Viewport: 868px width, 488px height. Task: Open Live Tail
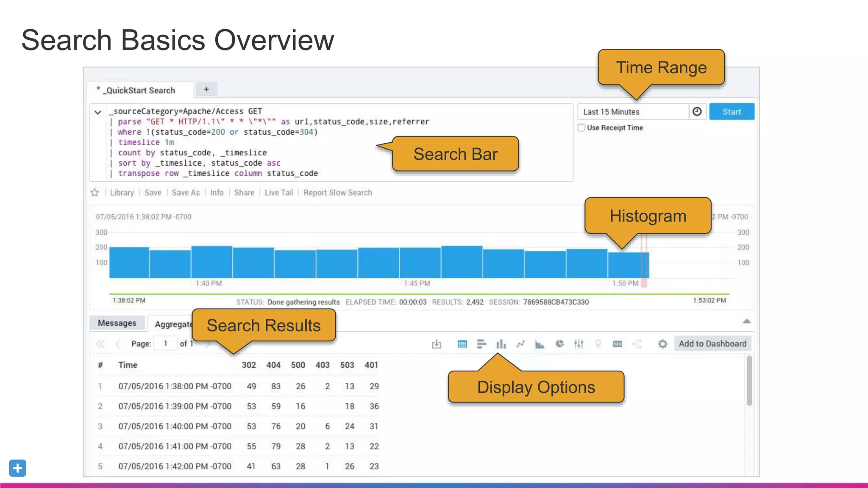tap(279, 193)
